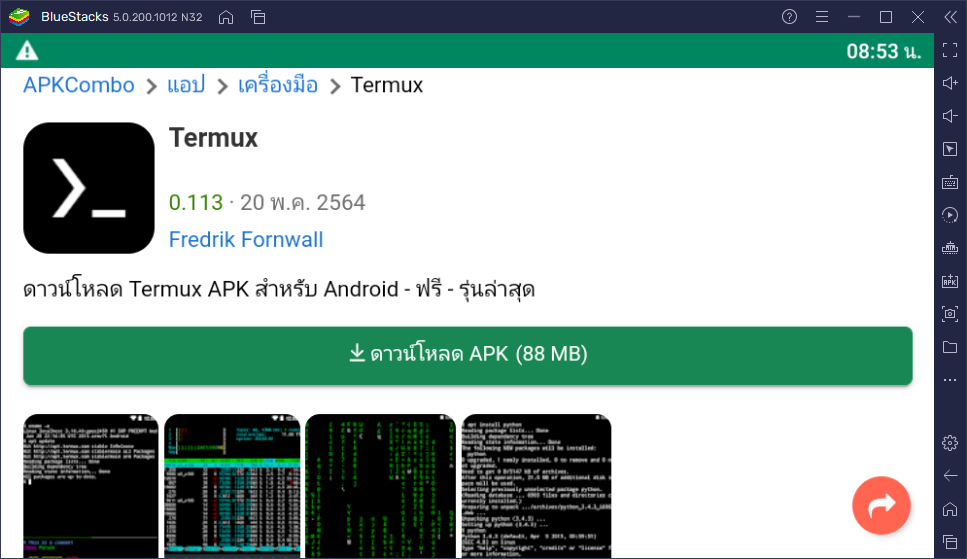Click the BlueStacks logo
The height and width of the screenshot is (559, 967).
[19, 17]
